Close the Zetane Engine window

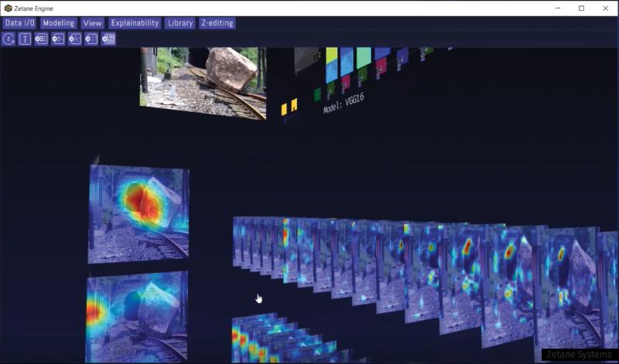(606, 9)
